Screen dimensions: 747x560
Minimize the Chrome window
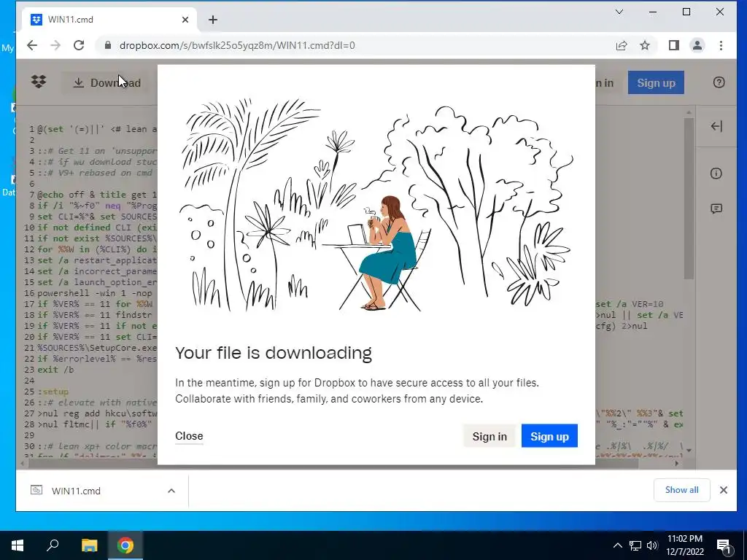click(x=653, y=12)
